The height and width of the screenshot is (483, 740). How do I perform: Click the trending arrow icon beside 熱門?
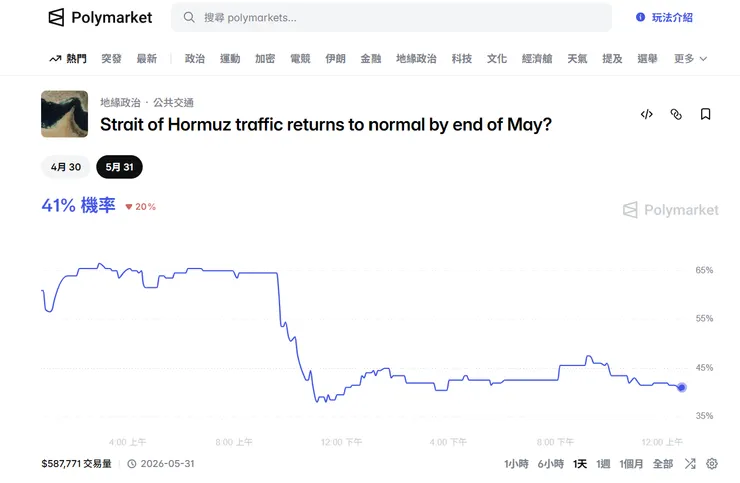[55, 59]
